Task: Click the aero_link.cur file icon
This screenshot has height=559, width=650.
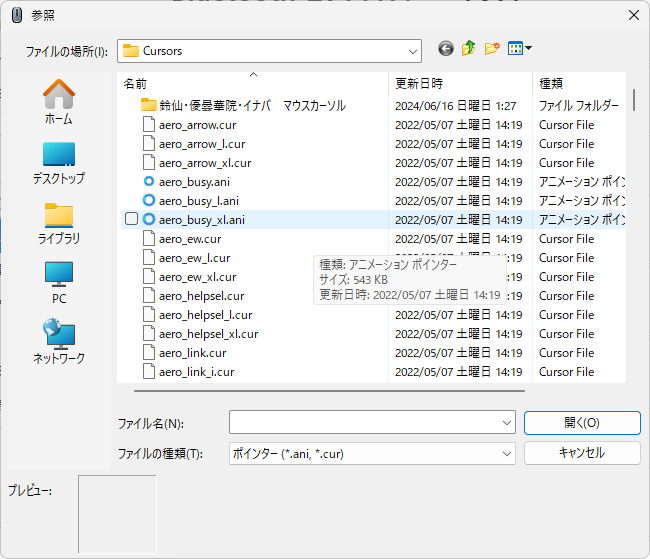Action: pyautogui.click(x=149, y=352)
